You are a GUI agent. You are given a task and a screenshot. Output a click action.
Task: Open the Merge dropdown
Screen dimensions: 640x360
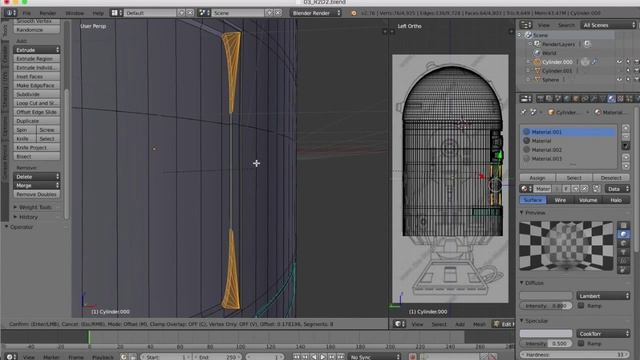point(37,185)
